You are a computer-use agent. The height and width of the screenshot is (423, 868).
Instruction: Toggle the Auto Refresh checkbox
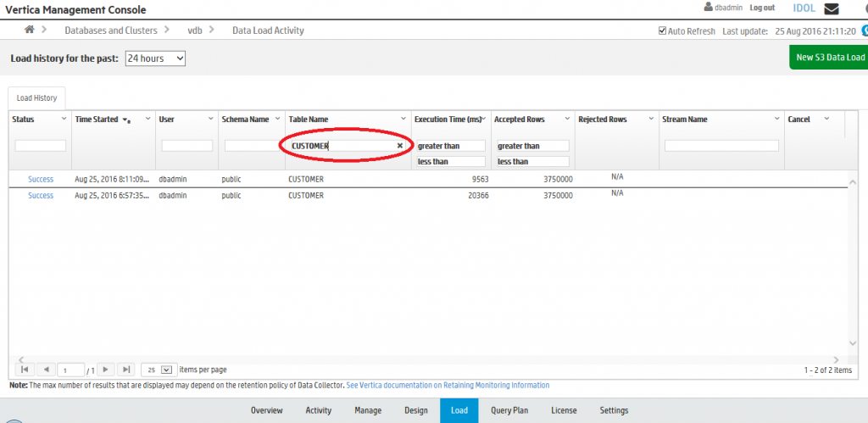[662, 31]
